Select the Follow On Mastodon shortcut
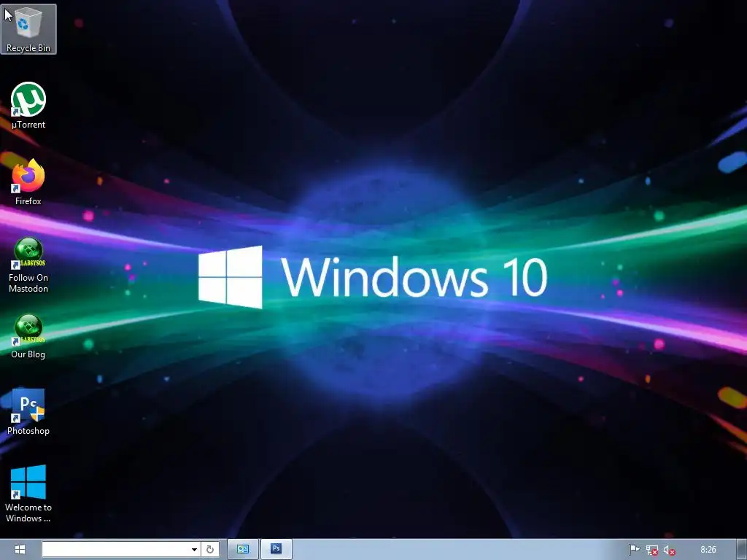747x560 pixels. 28,265
